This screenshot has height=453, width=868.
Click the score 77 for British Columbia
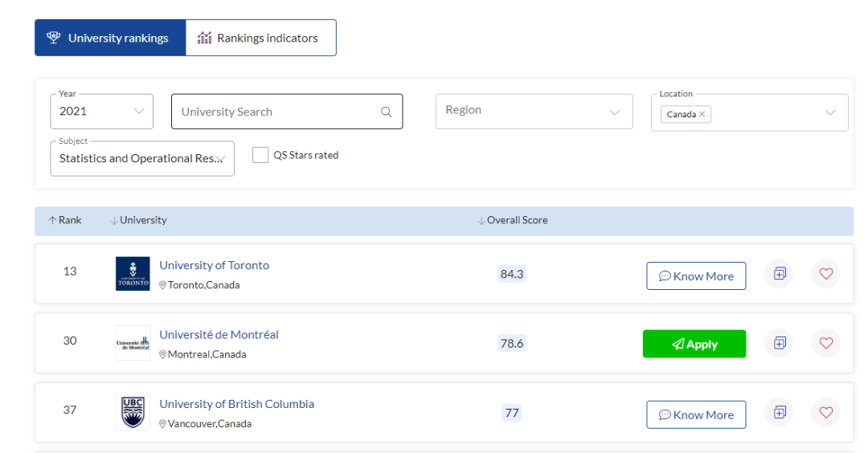(x=511, y=413)
